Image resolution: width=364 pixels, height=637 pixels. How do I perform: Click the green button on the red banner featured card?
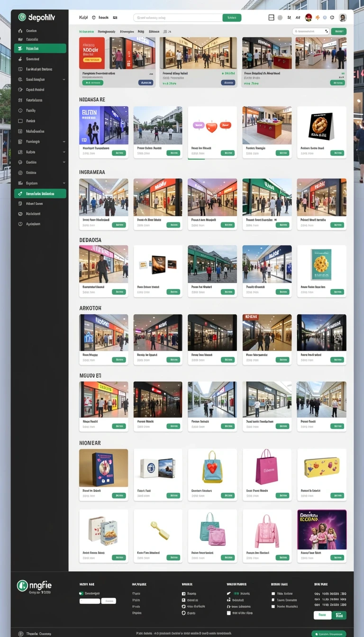click(92, 82)
